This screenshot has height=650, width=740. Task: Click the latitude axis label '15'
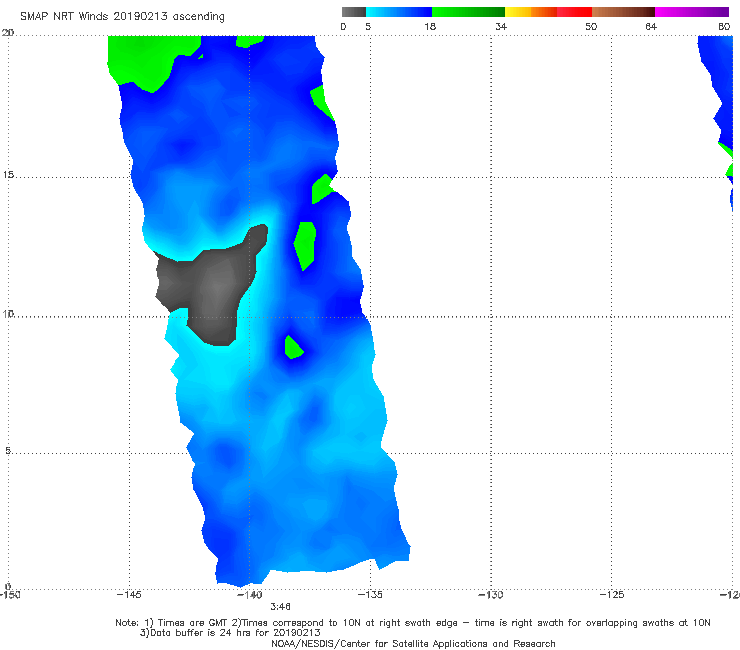tap(8, 175)
